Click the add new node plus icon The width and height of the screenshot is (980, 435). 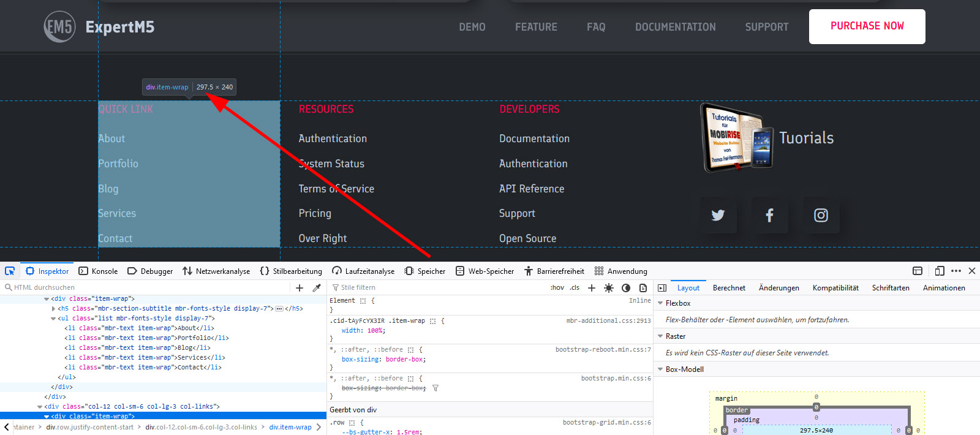pyautogui.click(x=300, y=288)
